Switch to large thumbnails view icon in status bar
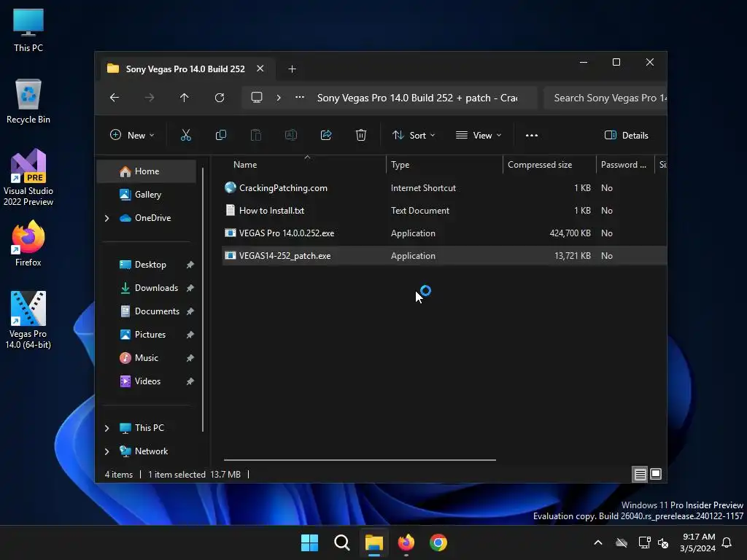The width and height of the screenshot is (747, 560). (656, 474)
